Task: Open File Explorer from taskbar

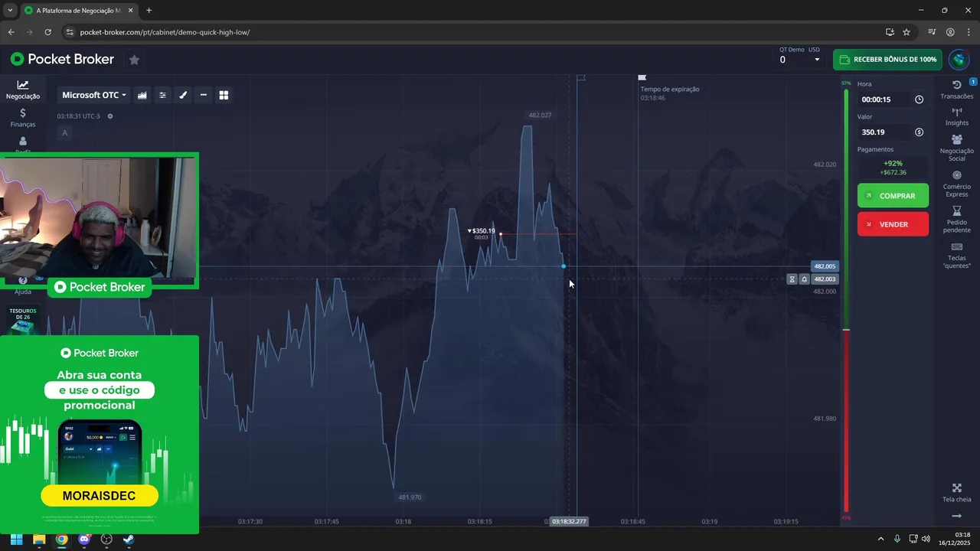Action: 39,540
